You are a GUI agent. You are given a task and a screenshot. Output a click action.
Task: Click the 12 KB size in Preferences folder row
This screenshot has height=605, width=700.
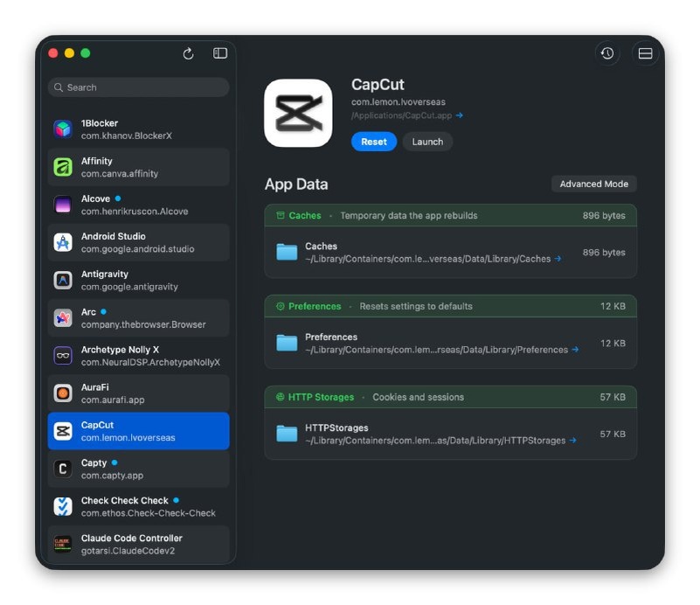[613, 344]
